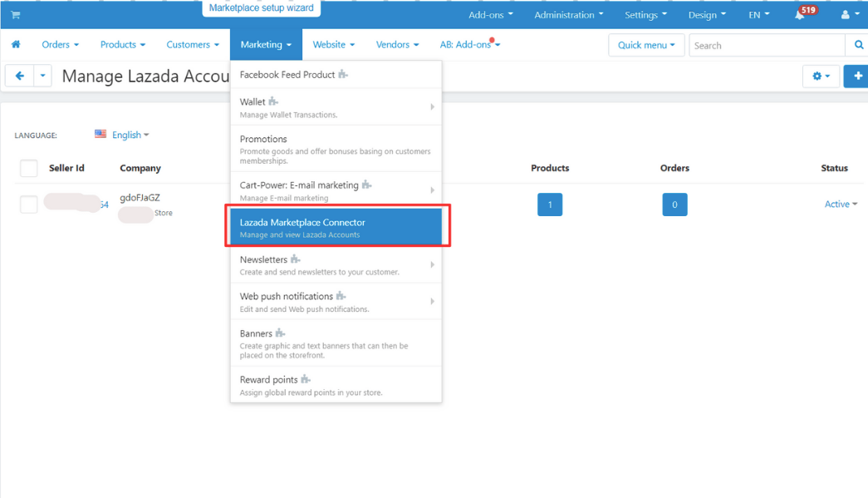
Task: Open the Settings dropdown menu
Action: point(645,15)
